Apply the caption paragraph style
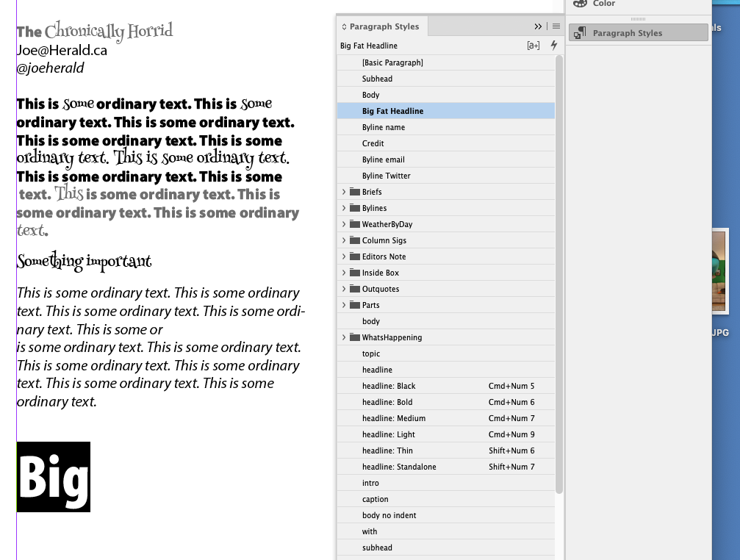The image size is (740, 560). coord(446,499)
